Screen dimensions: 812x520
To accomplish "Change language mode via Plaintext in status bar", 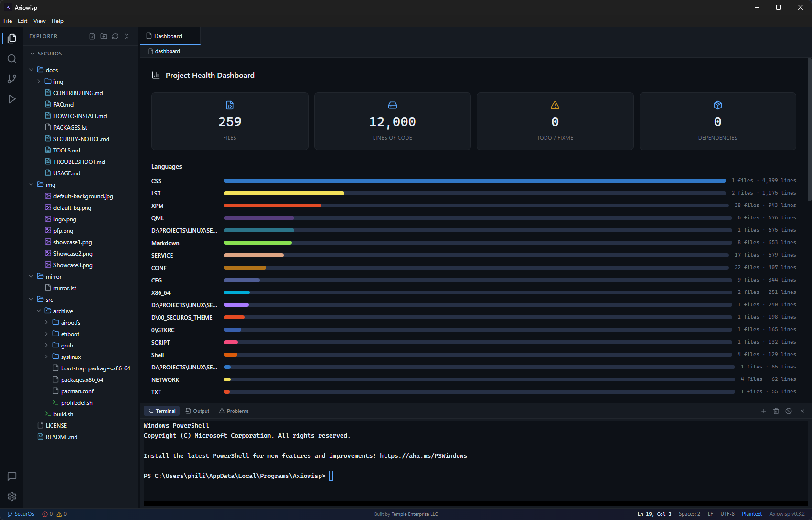I will point(752,514).
